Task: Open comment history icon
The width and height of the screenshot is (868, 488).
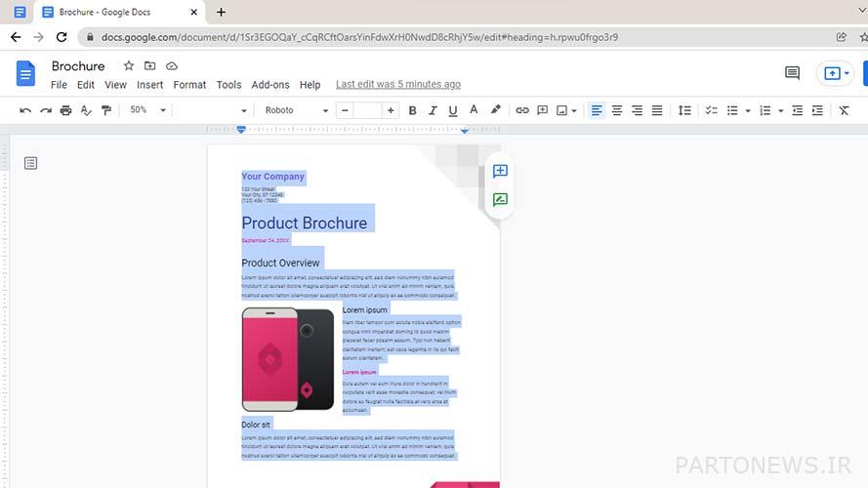Action: pos(792,73)
